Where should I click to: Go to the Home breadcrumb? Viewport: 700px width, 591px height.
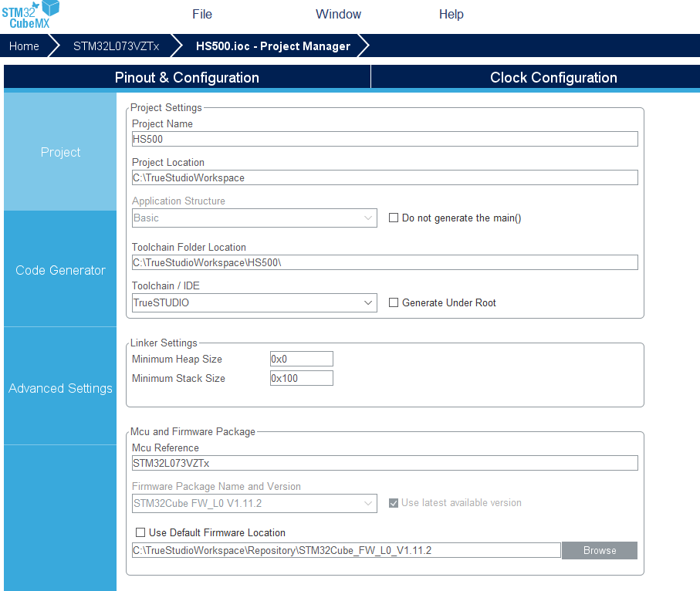tap(24, 46)
